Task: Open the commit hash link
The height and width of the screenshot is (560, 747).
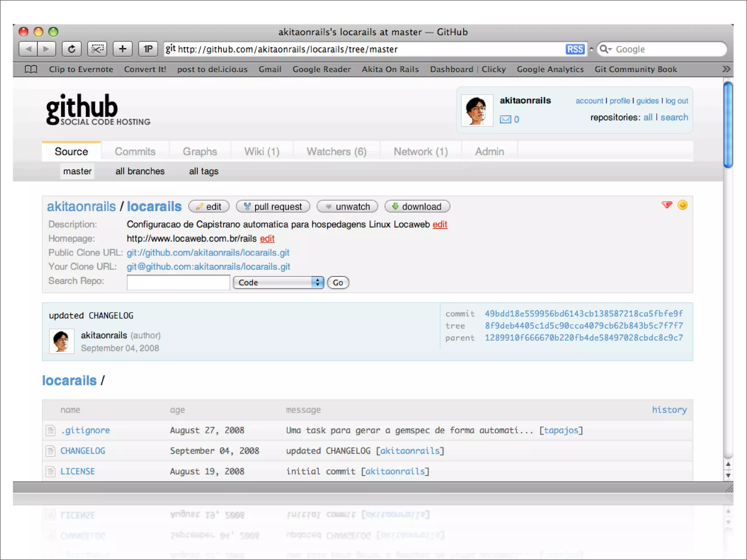Action: 584,314
